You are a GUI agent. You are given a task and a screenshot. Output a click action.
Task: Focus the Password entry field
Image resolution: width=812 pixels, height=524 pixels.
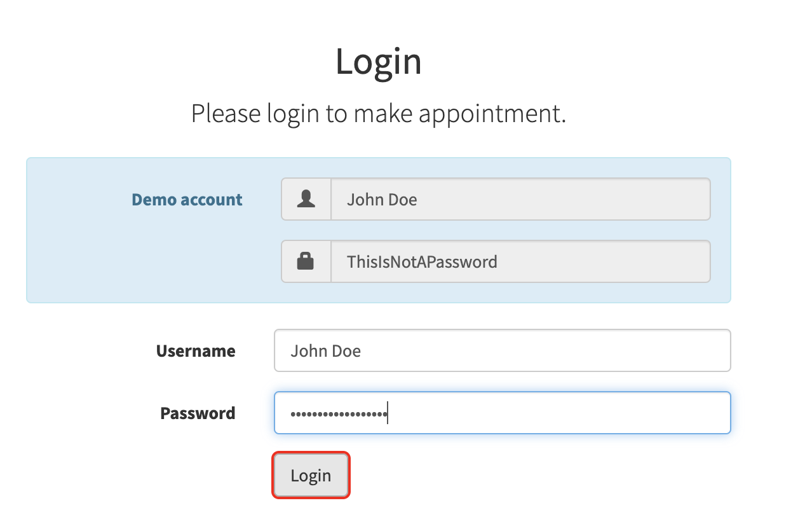click(502, 413)
